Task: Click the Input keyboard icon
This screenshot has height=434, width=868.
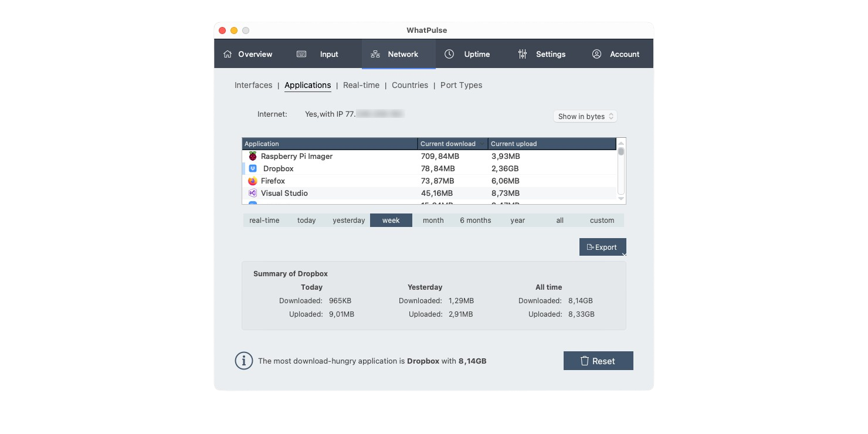Action: click(301, 54)
